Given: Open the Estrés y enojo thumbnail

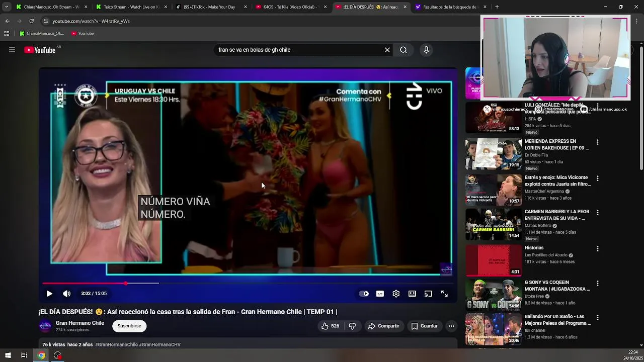Looking at the screenshot, I should (494, 190).
